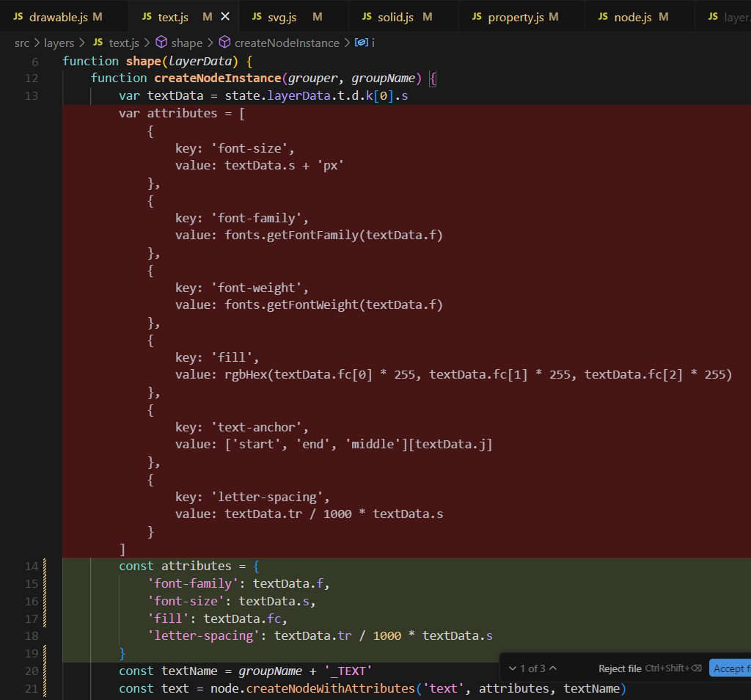Screen dimensions: 751x700
Task: Open the node.js tab
Action: coord(632,16)
